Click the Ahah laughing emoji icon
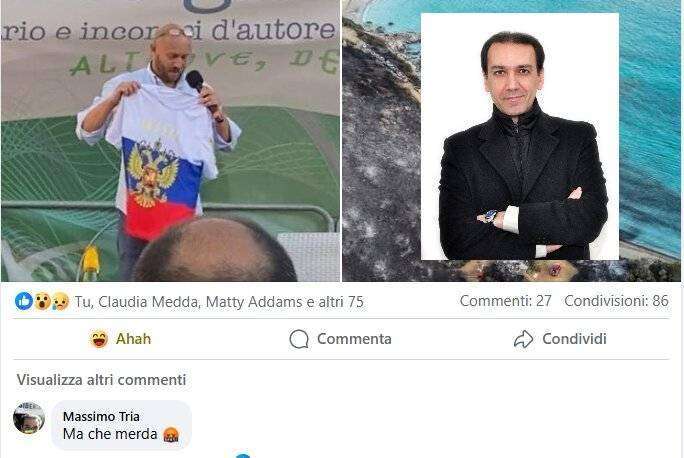This screenshot has height=458, width=684. 99,339
